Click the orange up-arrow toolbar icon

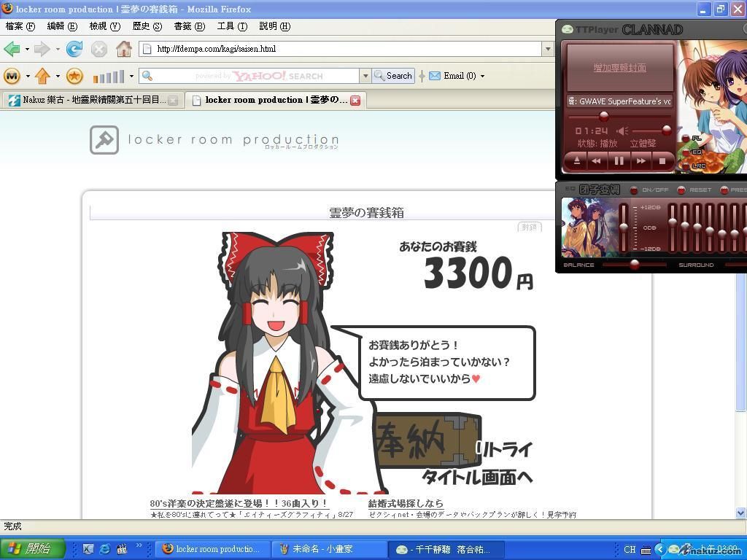[x=43, y=76]
